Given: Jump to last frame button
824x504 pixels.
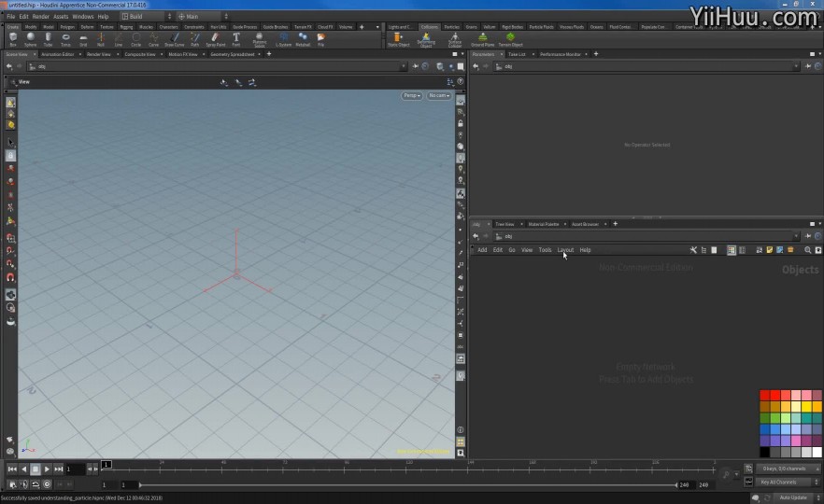Looking at the screenshot, I should pos(58,469).
